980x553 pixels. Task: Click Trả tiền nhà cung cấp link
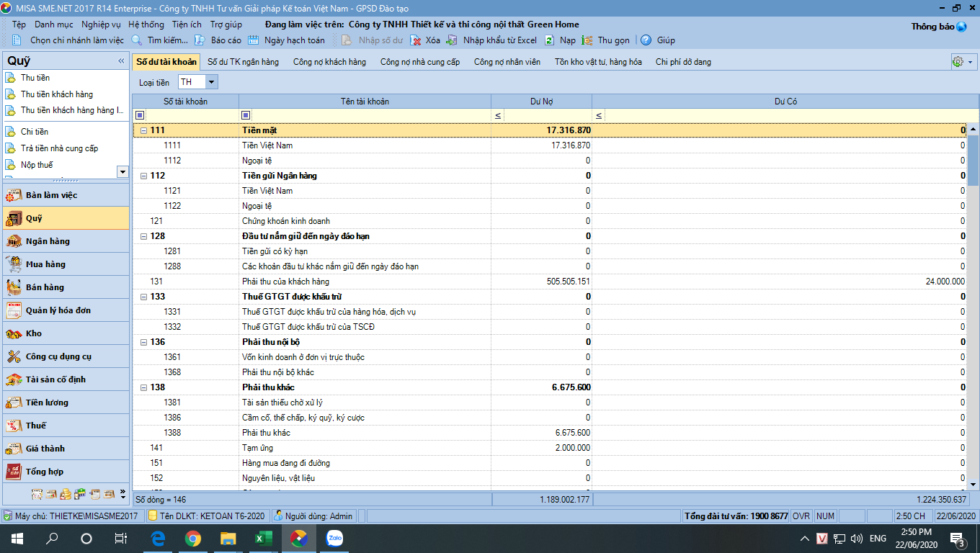coord(59,148)
